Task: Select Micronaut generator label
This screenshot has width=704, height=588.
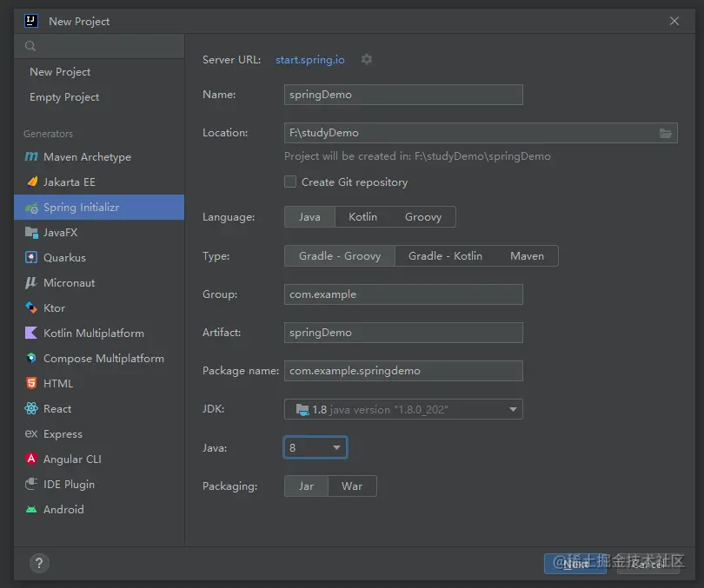Action: pos(70,283)
